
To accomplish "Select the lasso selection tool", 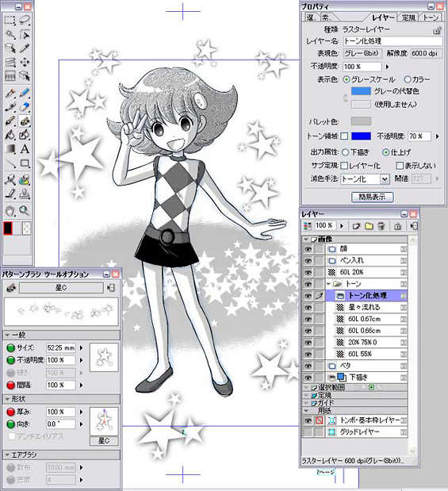I will point(25,21).
